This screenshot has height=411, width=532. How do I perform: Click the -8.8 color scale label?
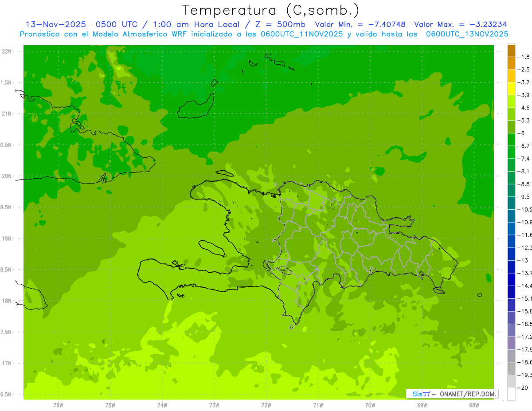tap(524, 184)
